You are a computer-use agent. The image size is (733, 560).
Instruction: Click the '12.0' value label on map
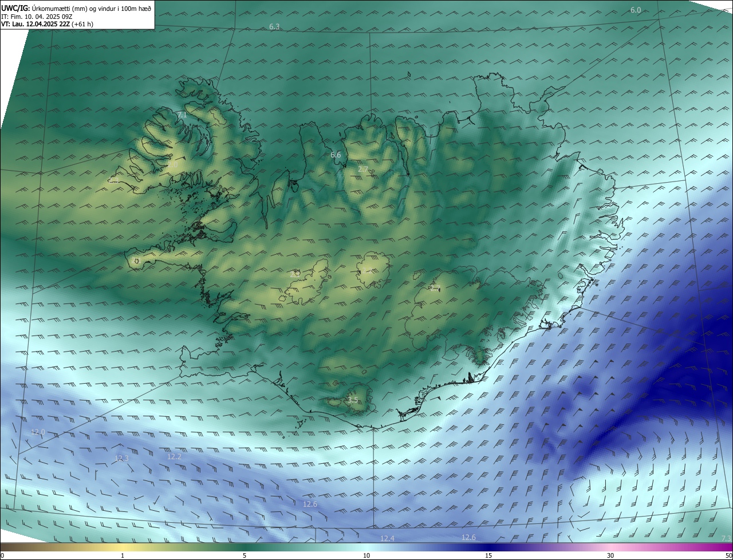tap(38, 432)
